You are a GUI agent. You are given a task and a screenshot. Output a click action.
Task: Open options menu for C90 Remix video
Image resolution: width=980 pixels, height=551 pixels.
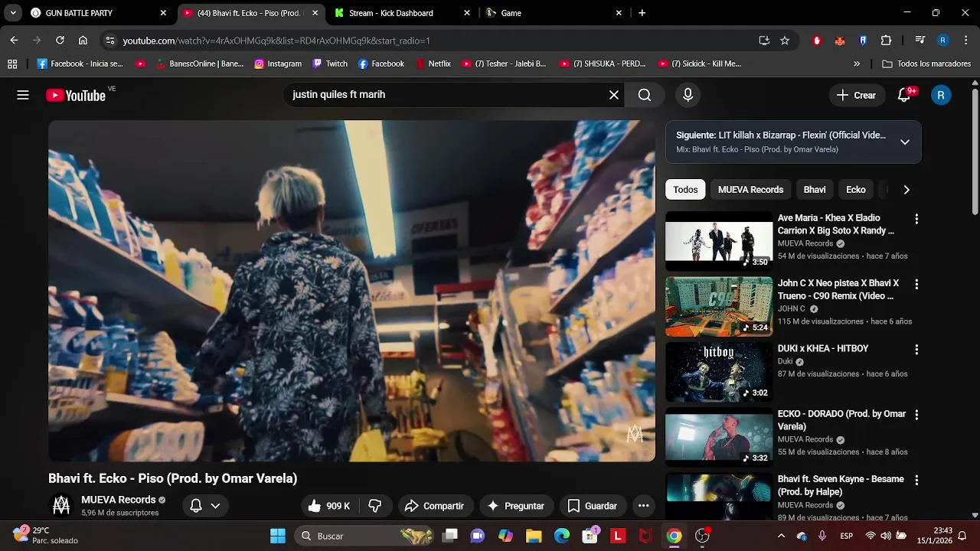tap(916, 284)
